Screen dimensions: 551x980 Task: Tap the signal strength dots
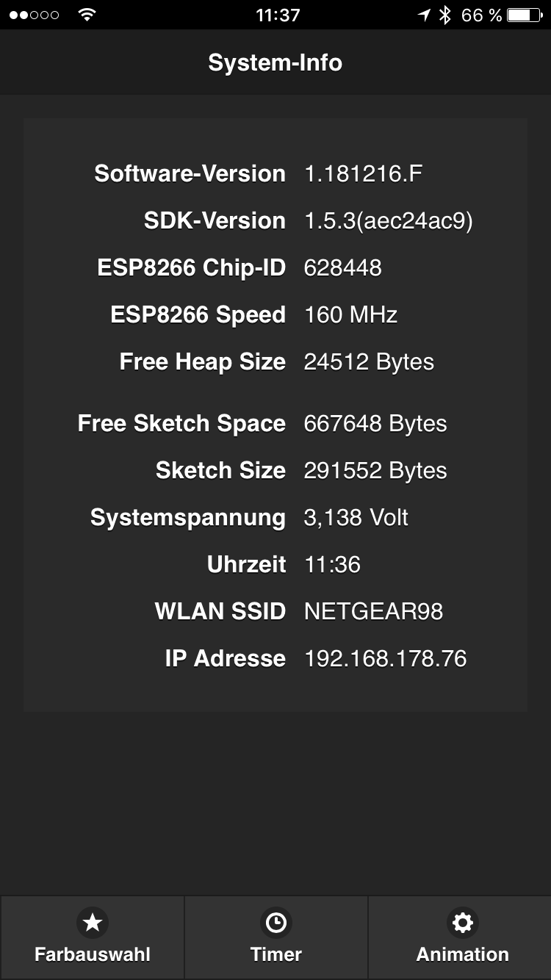point(34,15)
